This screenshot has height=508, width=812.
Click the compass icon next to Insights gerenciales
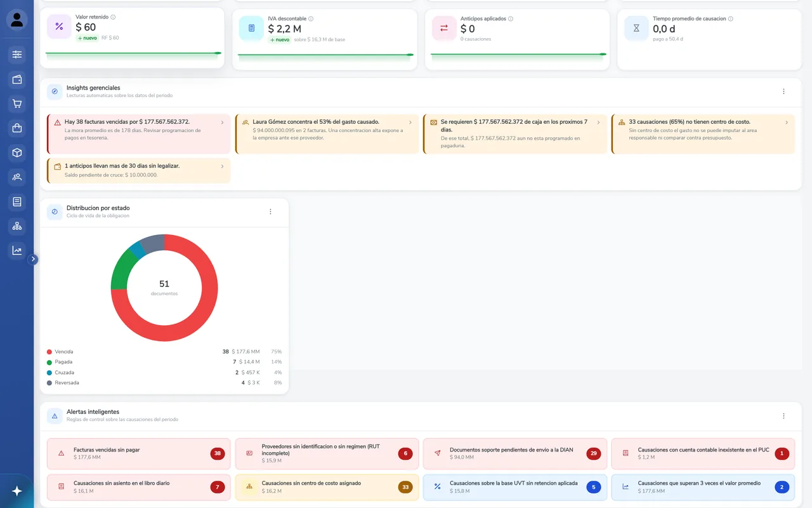pyautogui.click(x=55, y=91)
